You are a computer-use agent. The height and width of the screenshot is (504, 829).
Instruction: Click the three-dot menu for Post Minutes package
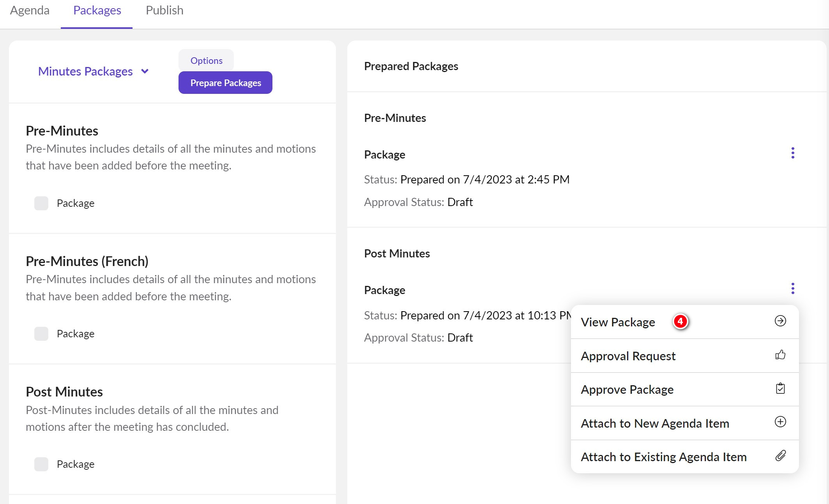792,289
